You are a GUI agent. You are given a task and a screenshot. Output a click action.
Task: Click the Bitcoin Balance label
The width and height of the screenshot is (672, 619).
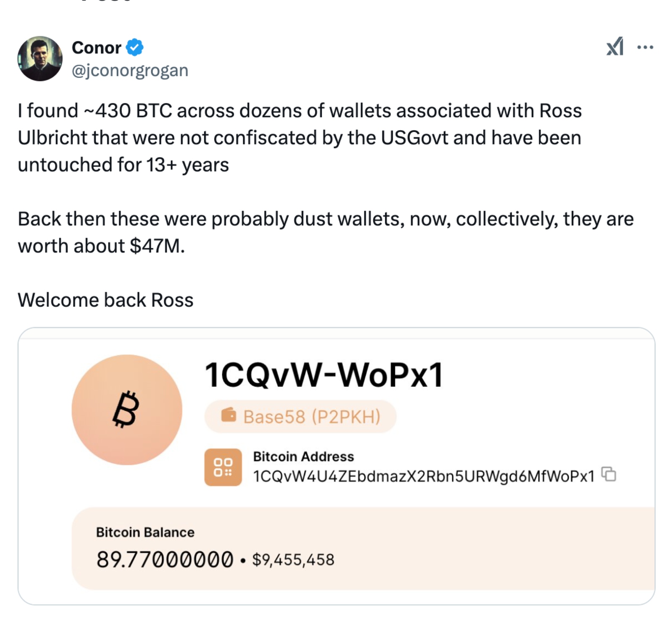[x=145, y=532]
